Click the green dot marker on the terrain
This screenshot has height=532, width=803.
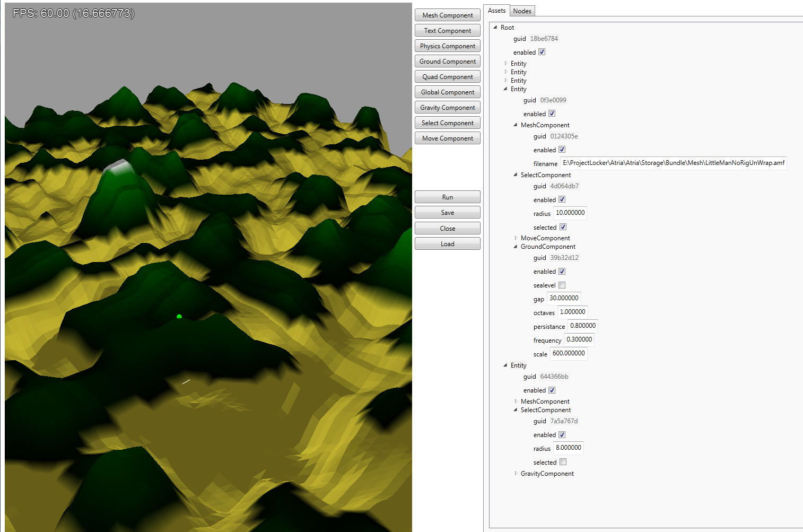click(x=179, y=317)
